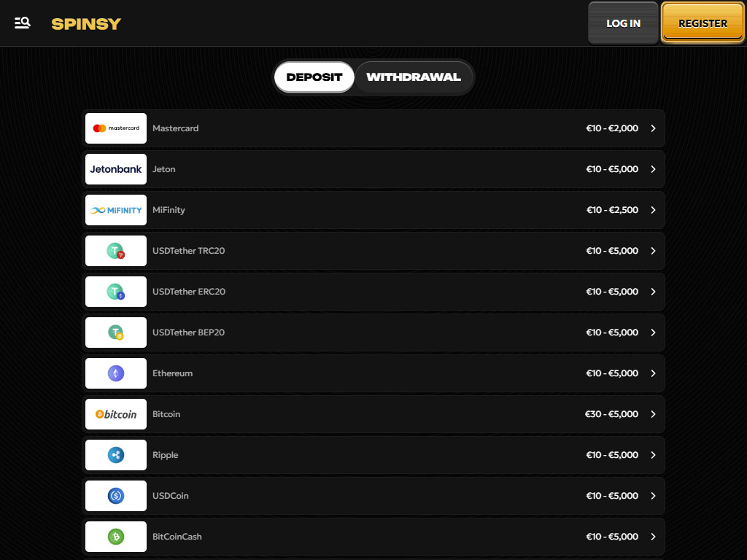This screenshot has width=747, height=560.
Task: Select the Jeton payment label
Action: [164, 169]
